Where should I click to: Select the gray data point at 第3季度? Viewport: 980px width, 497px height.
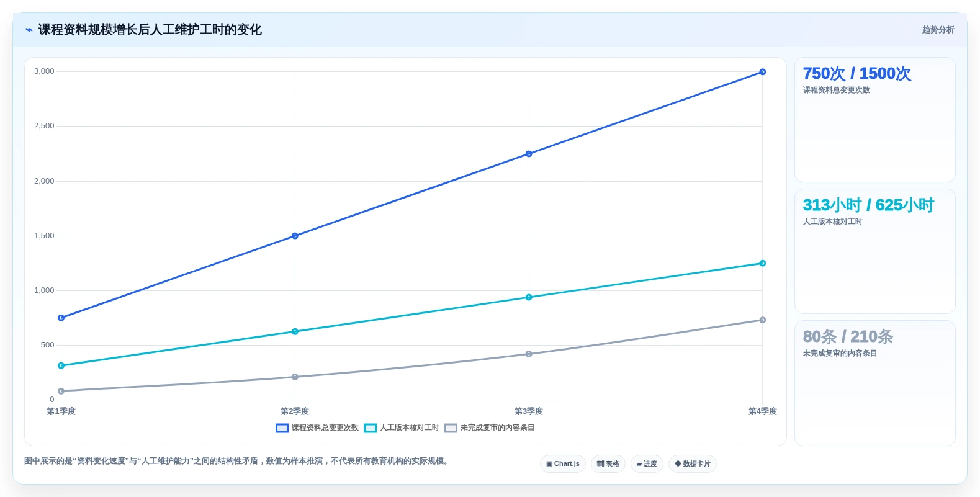529,354
